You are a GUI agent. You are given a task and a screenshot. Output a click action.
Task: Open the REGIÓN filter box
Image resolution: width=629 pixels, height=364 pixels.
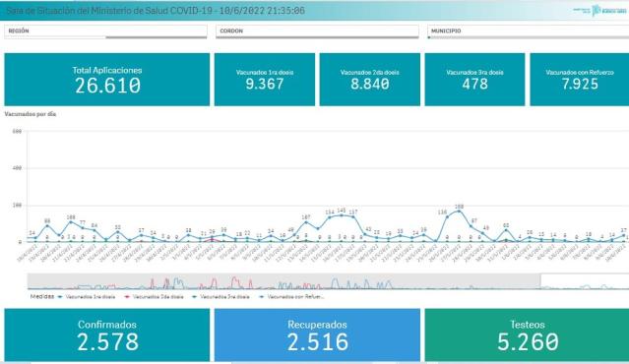[105, 31]
